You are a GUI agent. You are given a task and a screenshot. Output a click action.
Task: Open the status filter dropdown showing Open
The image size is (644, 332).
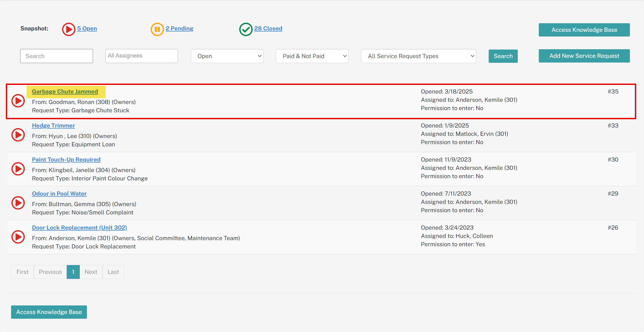(x=227, y=56)
